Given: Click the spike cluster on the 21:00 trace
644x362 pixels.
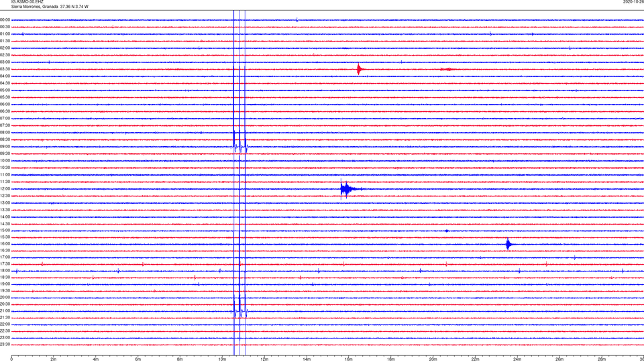Looking at the screenshot, I should pyautogui.click(x=240, y=312).
